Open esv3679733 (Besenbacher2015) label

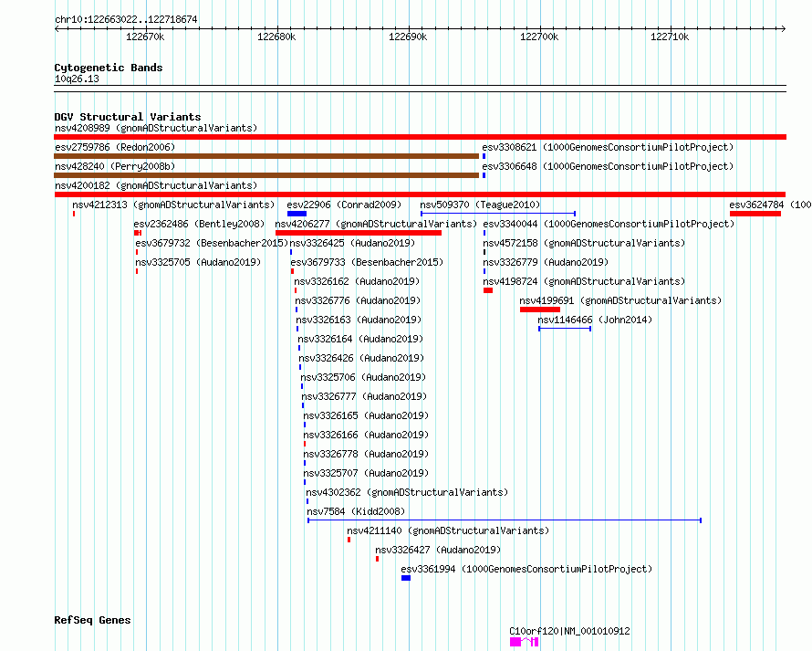pyautogui.click(x=367, y=262)
